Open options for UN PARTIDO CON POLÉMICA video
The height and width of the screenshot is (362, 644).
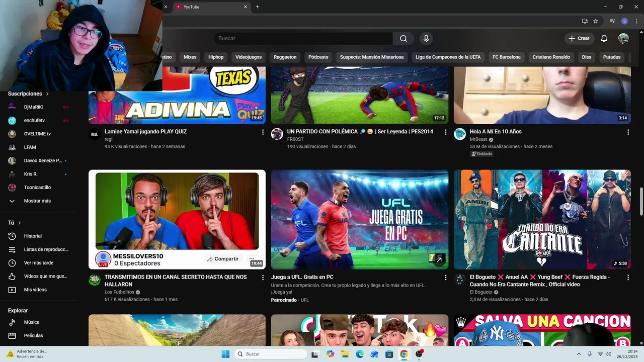point(445,132)
